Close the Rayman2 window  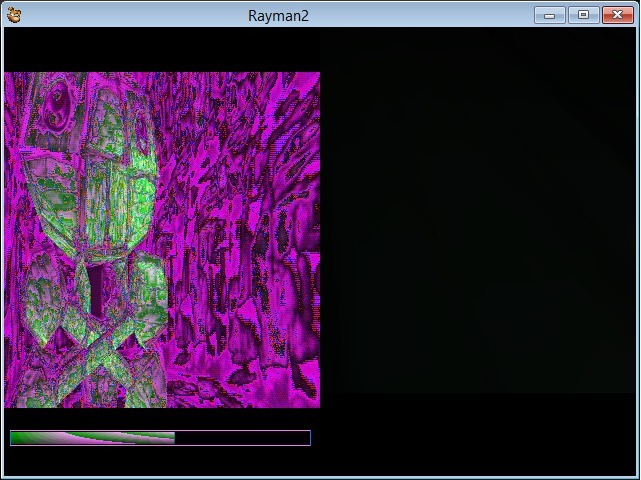[x=617, y=15]
